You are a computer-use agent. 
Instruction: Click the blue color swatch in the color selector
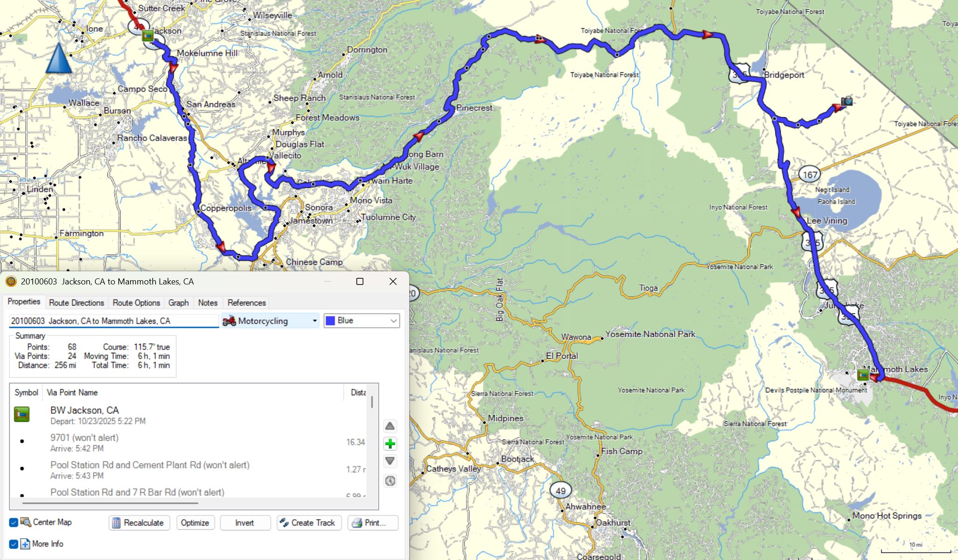[x=330, y=321]
